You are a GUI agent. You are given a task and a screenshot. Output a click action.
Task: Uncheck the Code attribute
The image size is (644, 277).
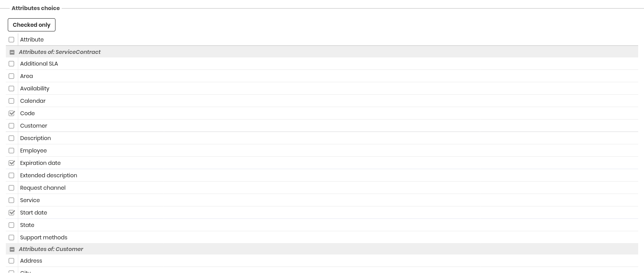pos(12,113)
